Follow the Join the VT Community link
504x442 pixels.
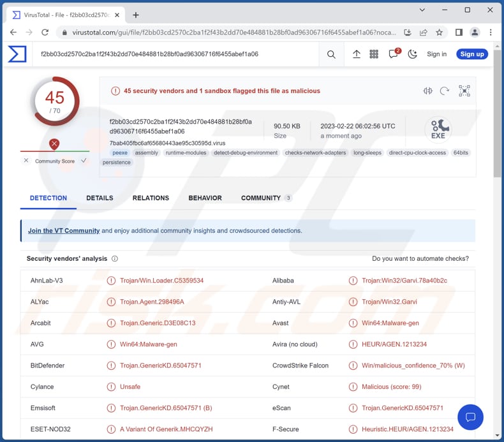[64, 231]
